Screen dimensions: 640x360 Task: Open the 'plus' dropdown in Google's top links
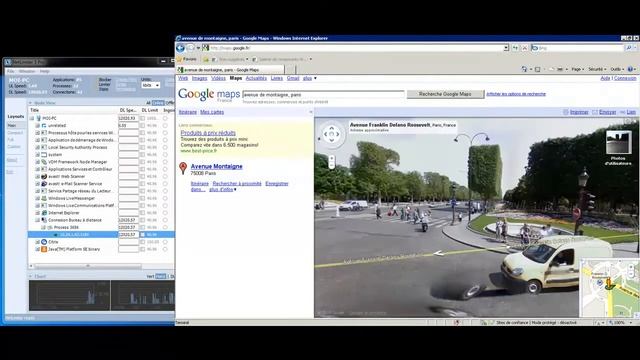pyautogui.click(x=309, y=78)
